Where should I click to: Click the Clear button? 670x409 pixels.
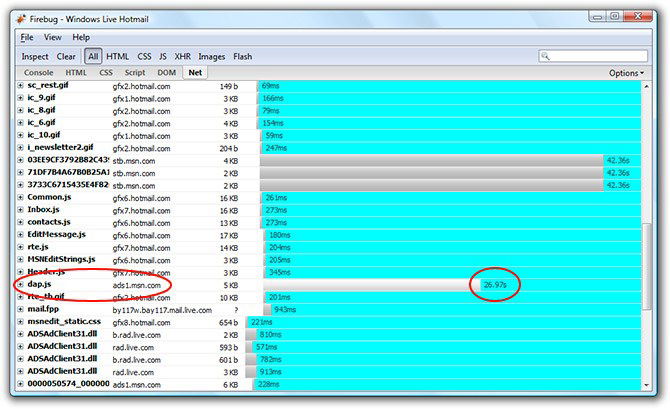tap(66, 56)
